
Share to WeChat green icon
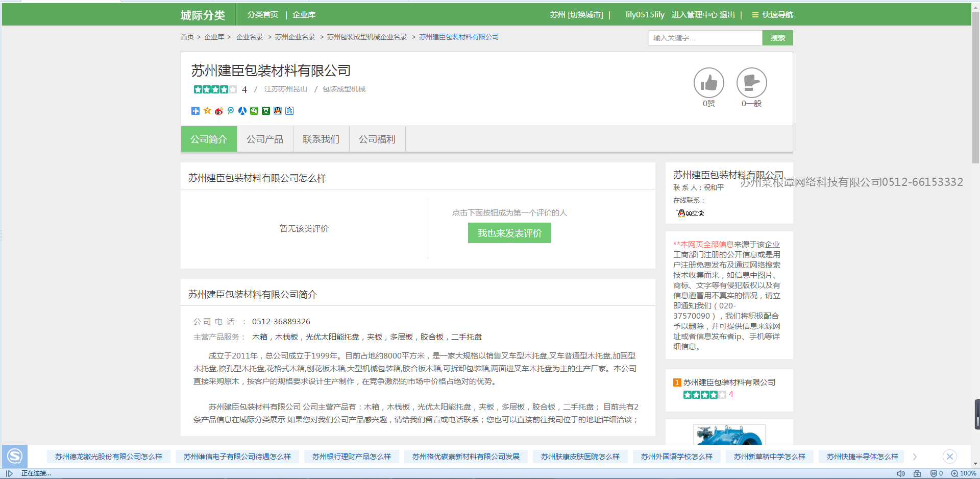coord(254,111)
